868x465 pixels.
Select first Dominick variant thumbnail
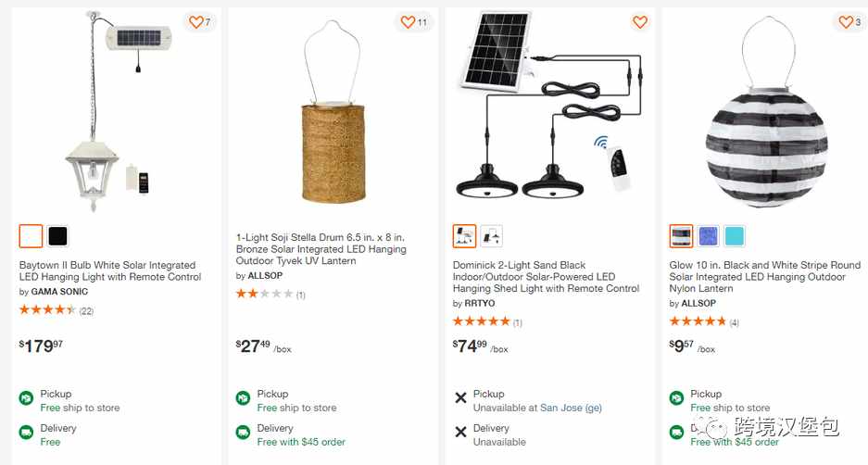tap(464, 236)
